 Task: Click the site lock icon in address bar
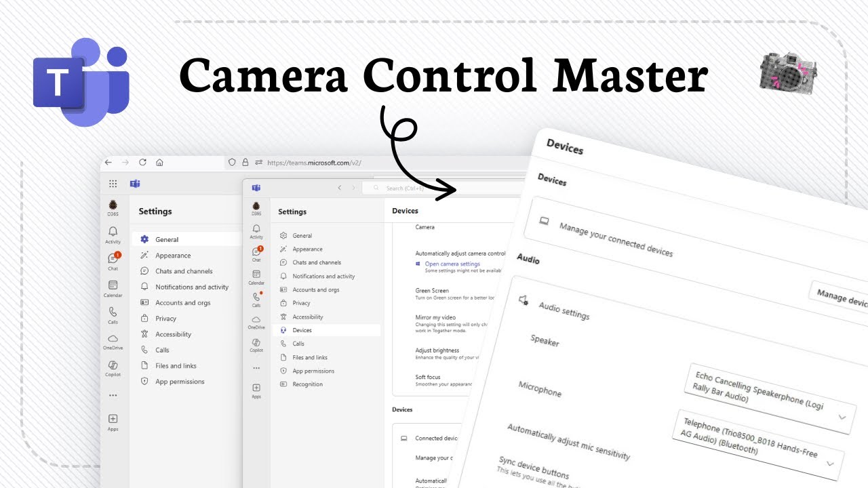(x=245, y=163)
